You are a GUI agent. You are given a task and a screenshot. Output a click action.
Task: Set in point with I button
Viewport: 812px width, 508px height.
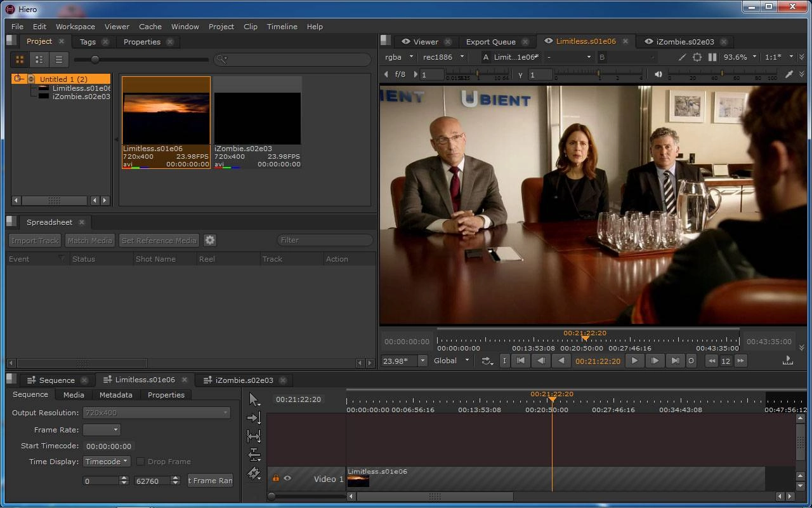504,361
